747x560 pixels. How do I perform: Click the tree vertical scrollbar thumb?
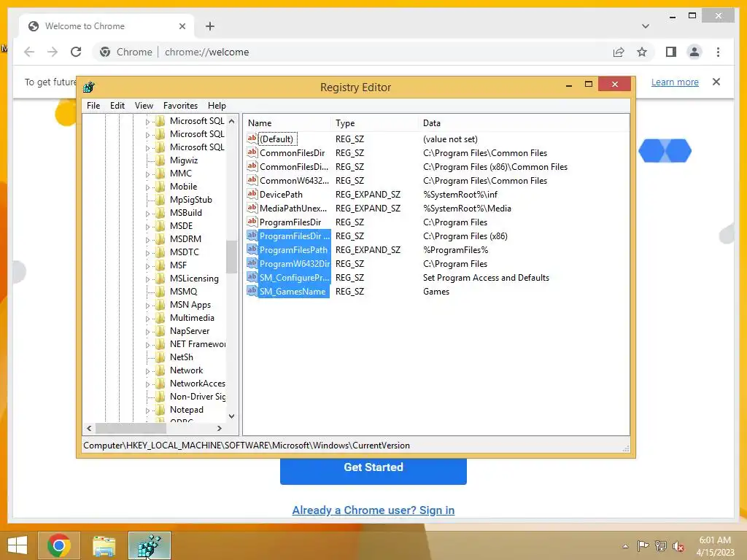coord(231,257)
